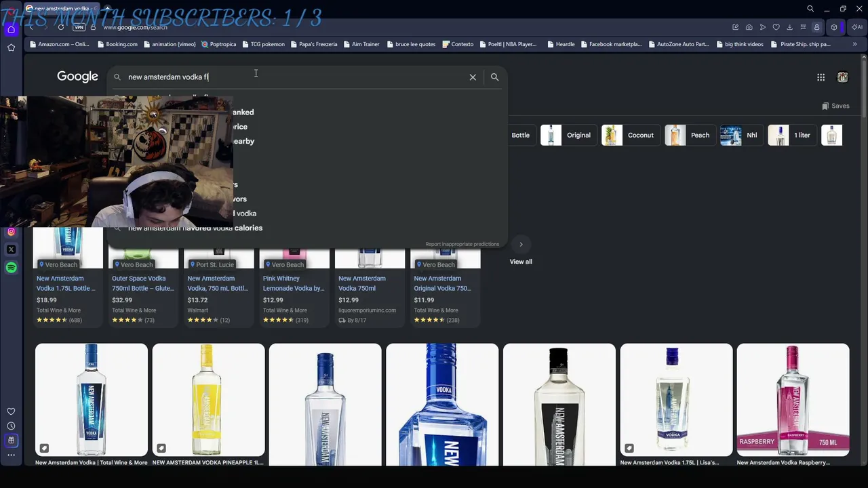
Task: Open the Contexto bookmark
Action: click(x=458, y=44)
